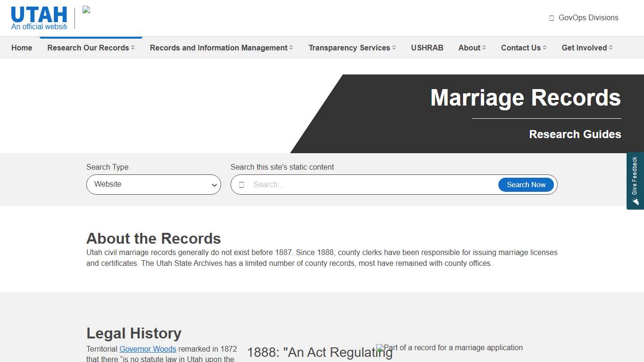644x362 pixels.
Task: Click the Search Now button
Action: pyautogui.click(x=526, y=184)
